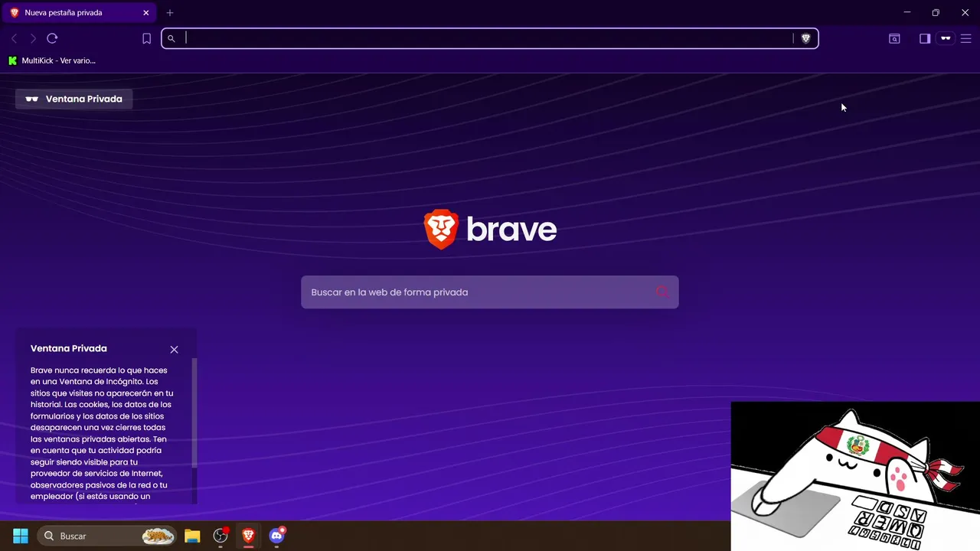Viewport: 980px width, 551px height.
Task: Click the back navigation arrow
Action: (x=14, y=38)
